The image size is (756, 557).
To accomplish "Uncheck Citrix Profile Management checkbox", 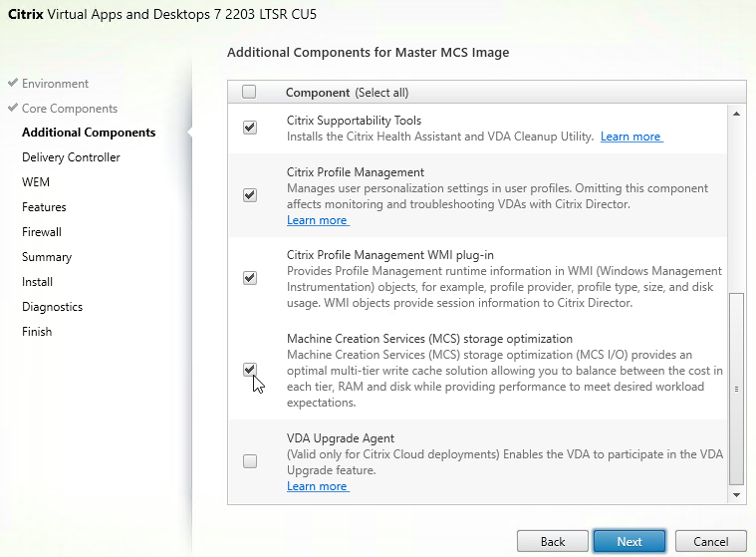I will point(250,195).
